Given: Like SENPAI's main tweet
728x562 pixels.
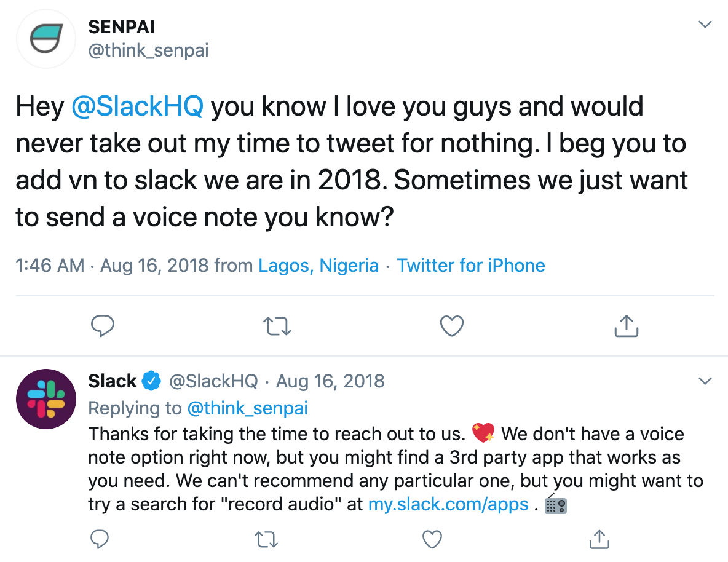Looking at the screenshot, I should click(x=452, y=326).
